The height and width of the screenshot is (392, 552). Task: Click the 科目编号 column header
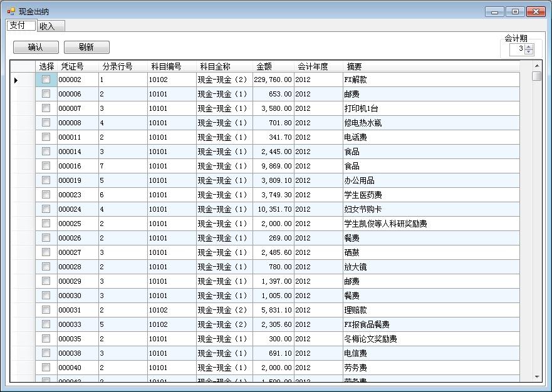tap(172, 66)
